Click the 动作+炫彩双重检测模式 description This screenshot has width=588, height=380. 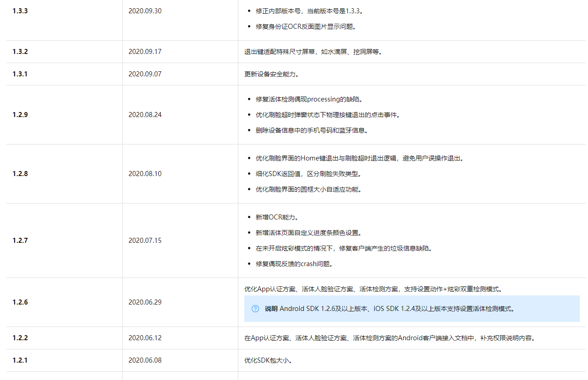(374, 289)
